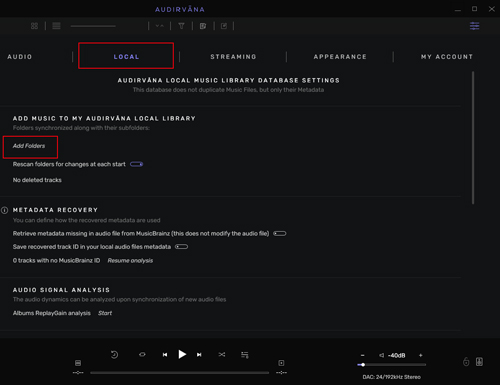Click the settings page vertical scrollbar

tap(473, 137)
